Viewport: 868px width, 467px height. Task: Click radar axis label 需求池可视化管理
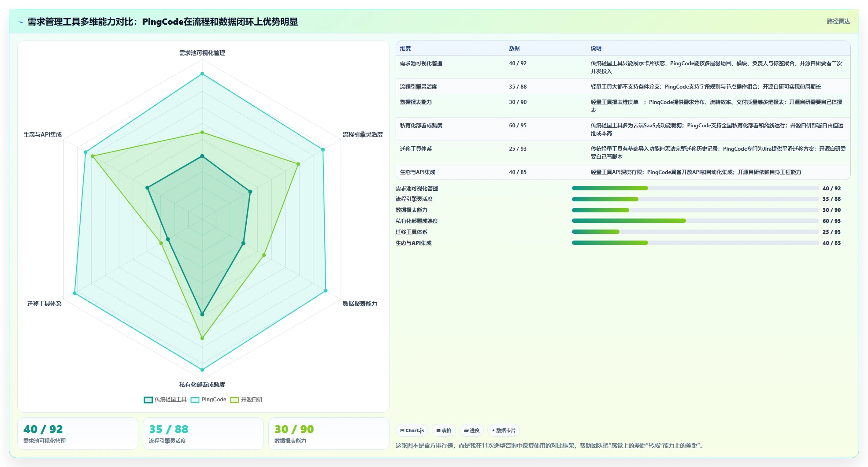[202, 53]
